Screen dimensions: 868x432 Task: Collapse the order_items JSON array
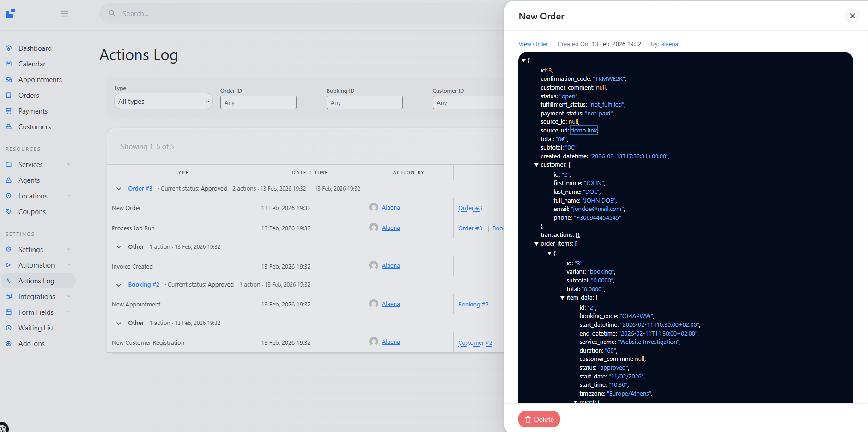click(x=536, y=244)
